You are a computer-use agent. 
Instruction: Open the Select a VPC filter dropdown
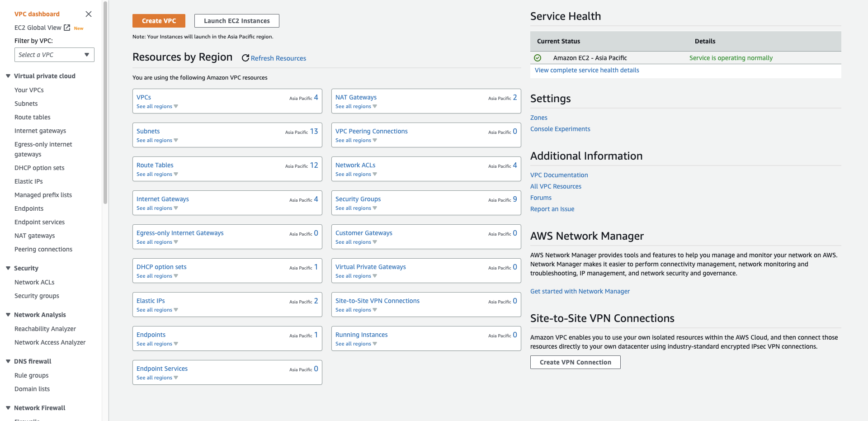point(54,55)
